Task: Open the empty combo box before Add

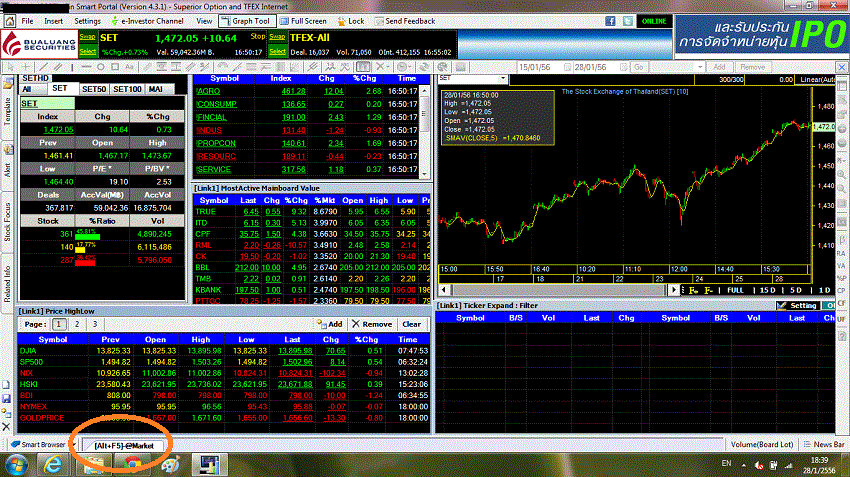Action: click(678, 67)
